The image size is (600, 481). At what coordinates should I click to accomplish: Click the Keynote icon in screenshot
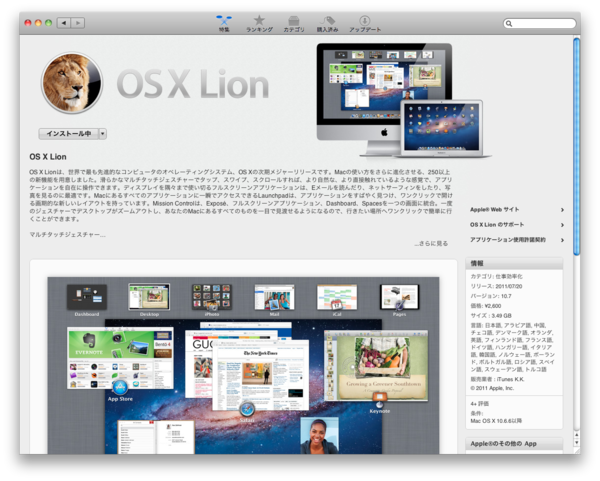379,400
